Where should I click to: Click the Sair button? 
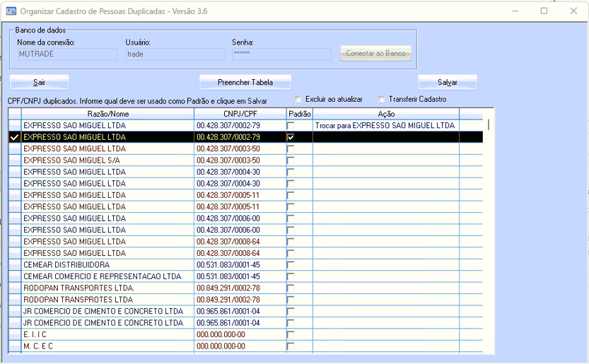pyautogui.click(x=39, y=83)
